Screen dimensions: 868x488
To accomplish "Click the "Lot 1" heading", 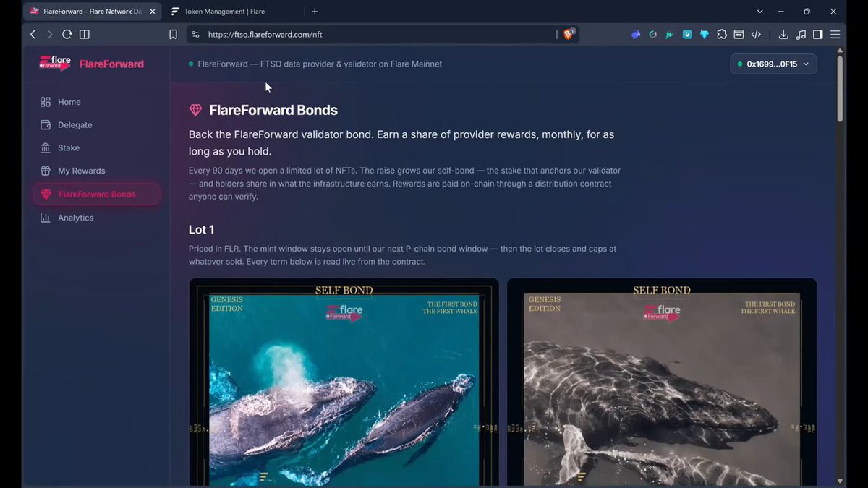I will tap(202, 230).
